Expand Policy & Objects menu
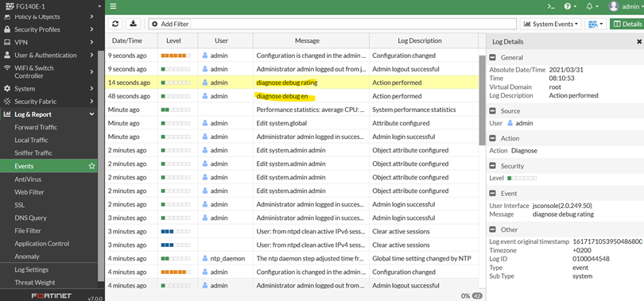 [48, 17]
